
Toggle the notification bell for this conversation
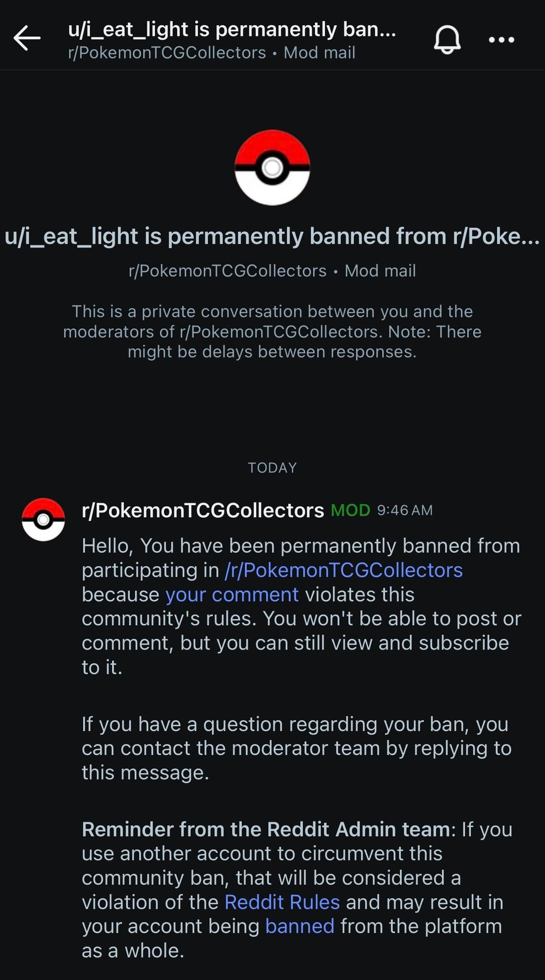[447, 39]
